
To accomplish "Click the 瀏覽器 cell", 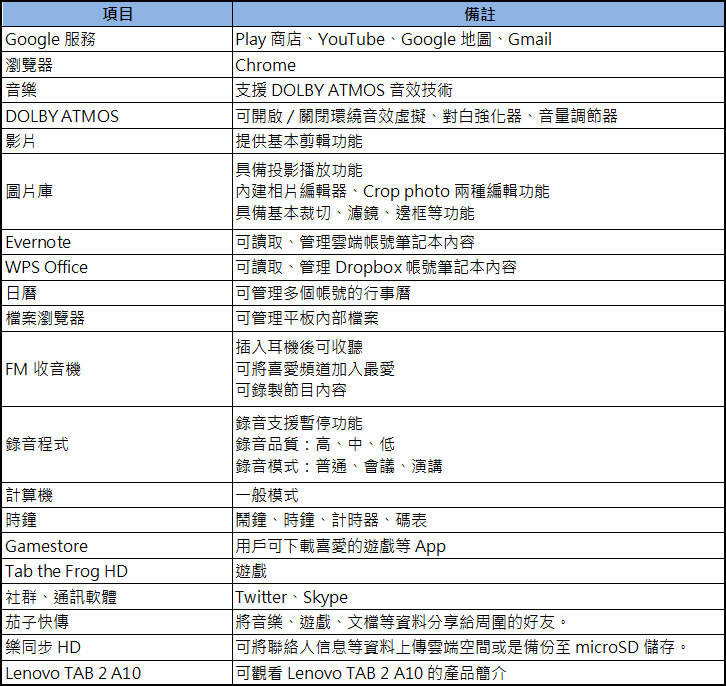I will point(117,65).
